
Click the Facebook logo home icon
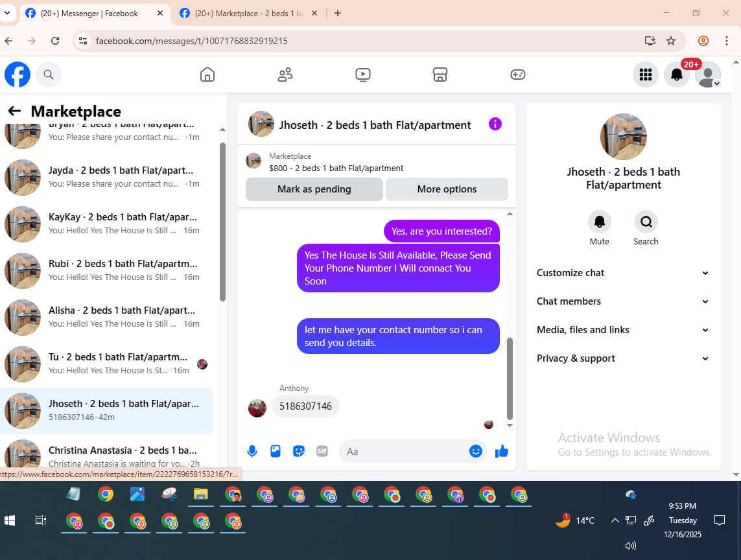coord(18,75)
